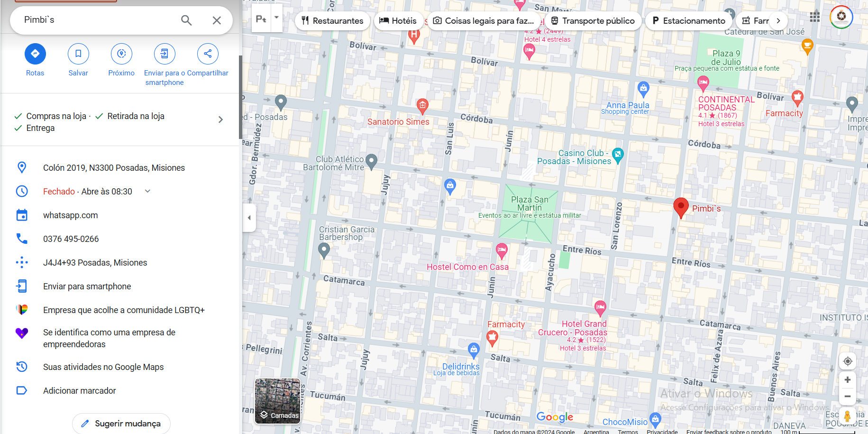The image size is (868, 434).
Task: Click Delidrinks store marker
Action: [x=474, y=351]
